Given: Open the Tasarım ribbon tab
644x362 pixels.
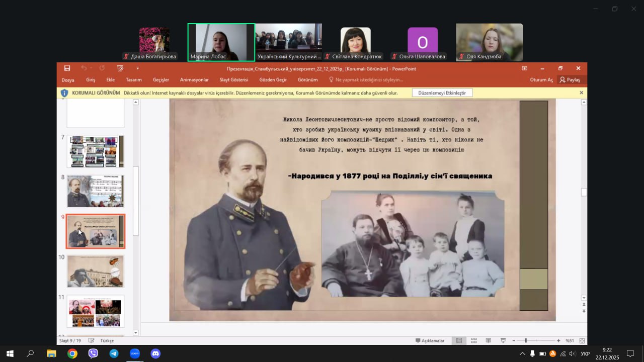Looking at the screenshot, I should (133, 79).
